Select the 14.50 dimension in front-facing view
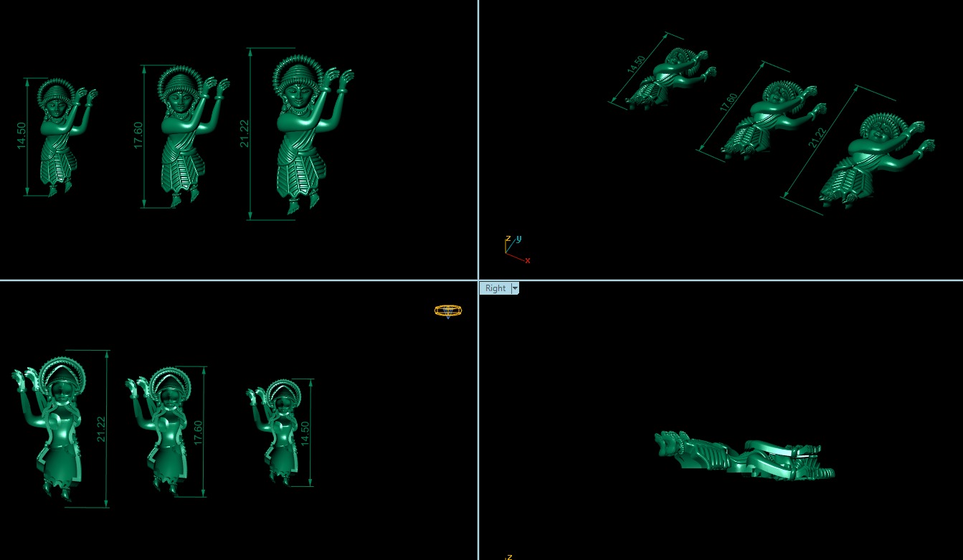The width and height of the screenshot is (963, 560). (x=22, y=136)
